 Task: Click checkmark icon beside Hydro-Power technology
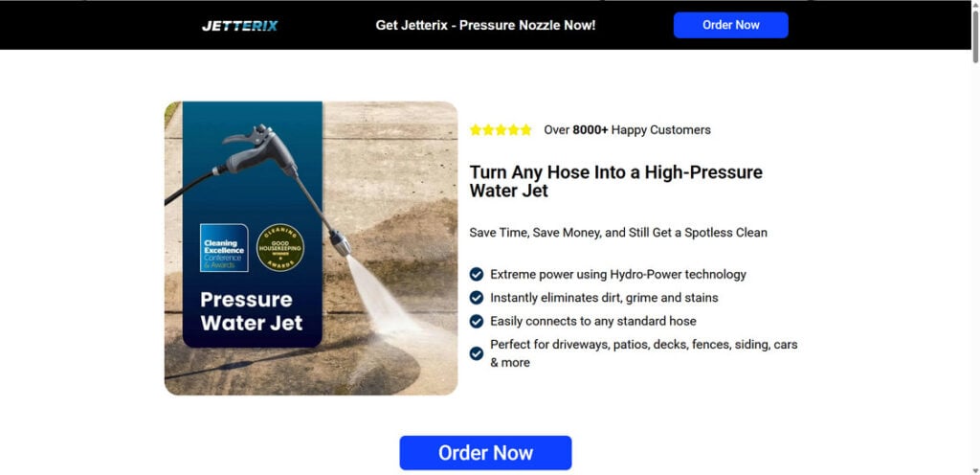(477, 275)
